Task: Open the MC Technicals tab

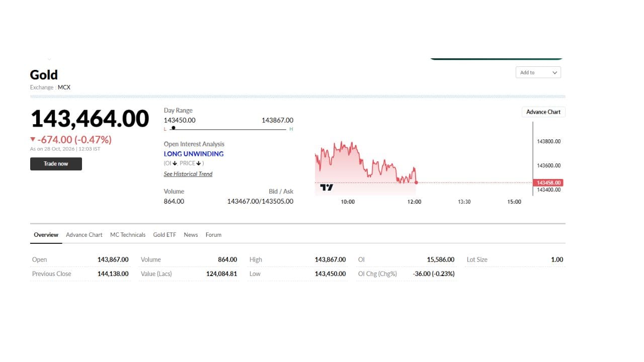Action: 128,235
